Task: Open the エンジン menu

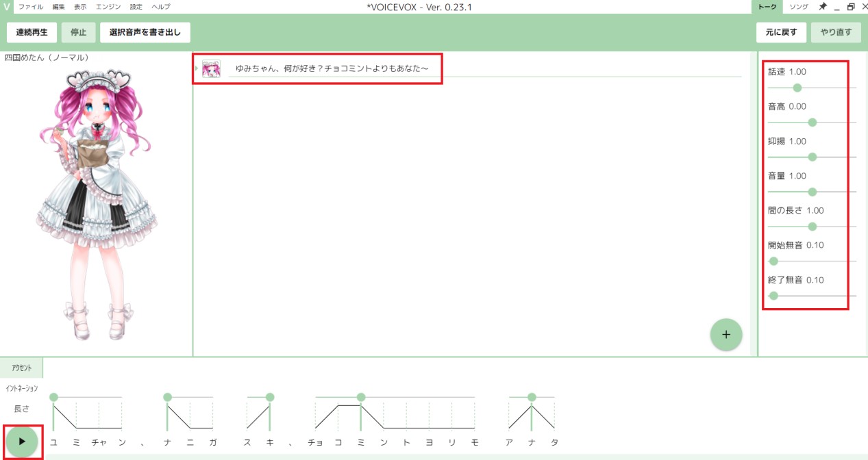Action: (x=108, y=7)
